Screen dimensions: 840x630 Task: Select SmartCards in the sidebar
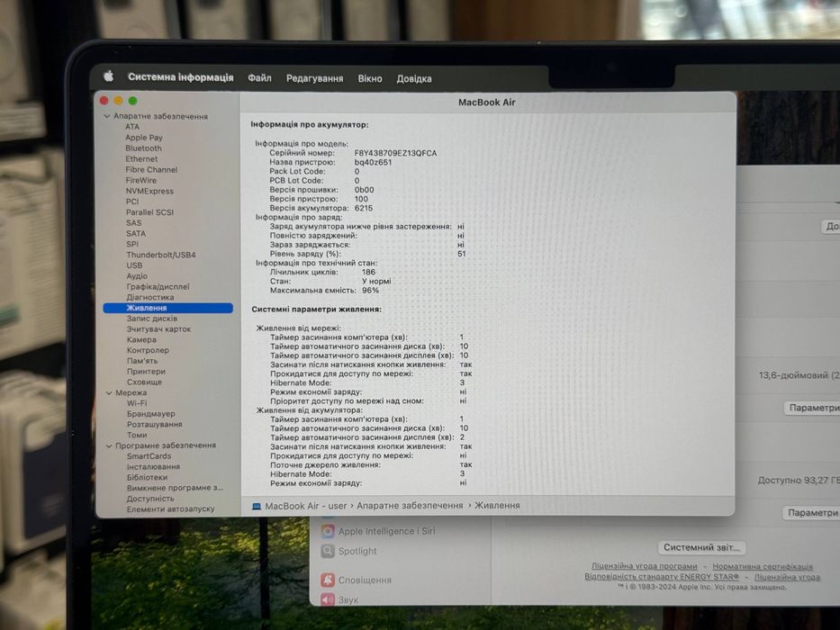pyautogui.click(x=149, y=456)
